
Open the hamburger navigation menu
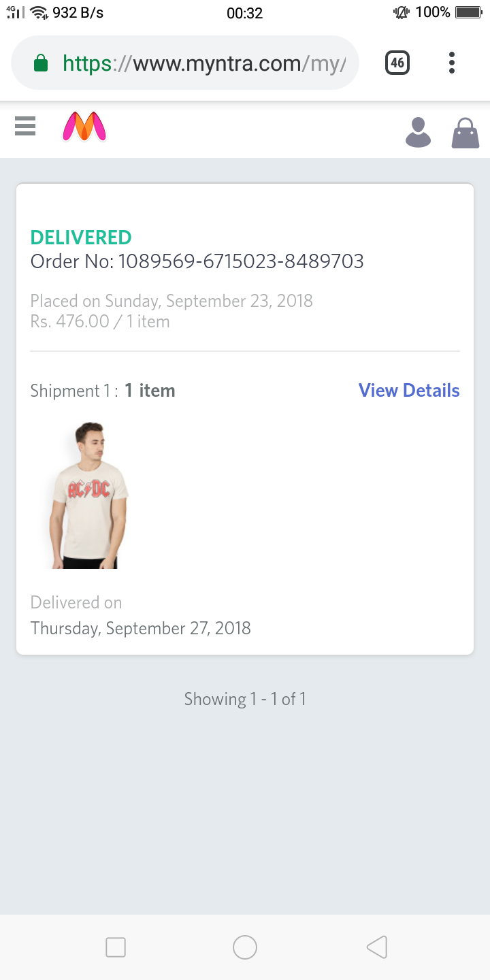pos(25,126)
